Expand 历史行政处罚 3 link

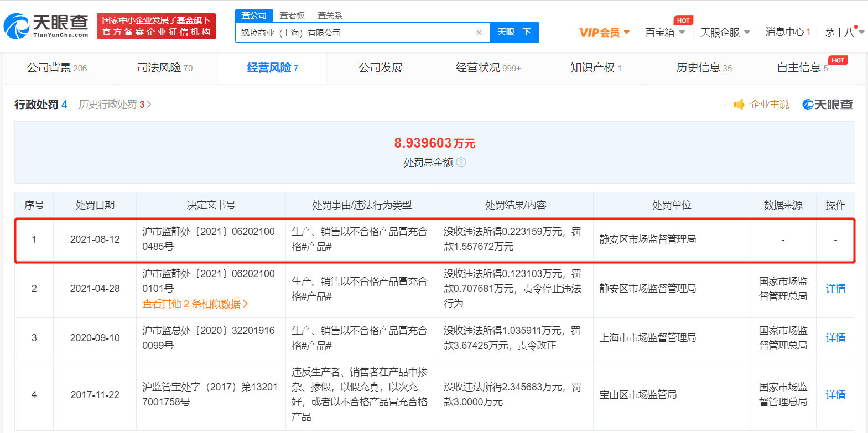pos(115,105)
